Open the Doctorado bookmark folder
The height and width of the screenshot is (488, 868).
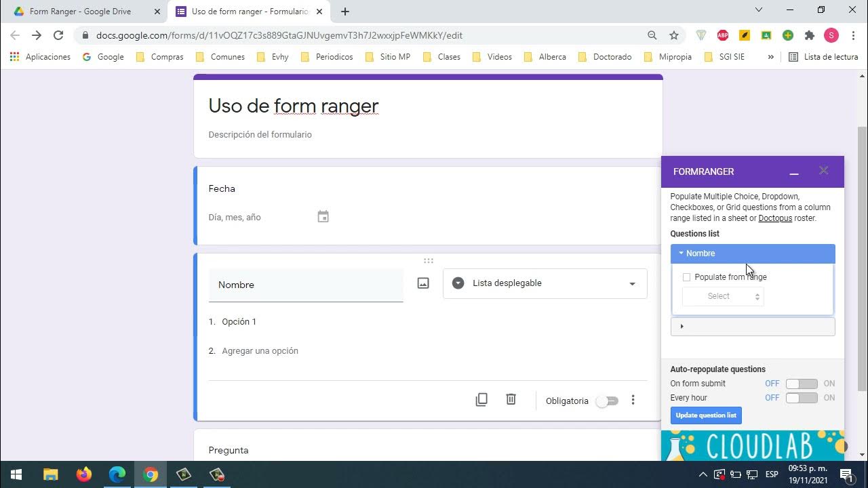pyautogui.click(x=605, y=57)
